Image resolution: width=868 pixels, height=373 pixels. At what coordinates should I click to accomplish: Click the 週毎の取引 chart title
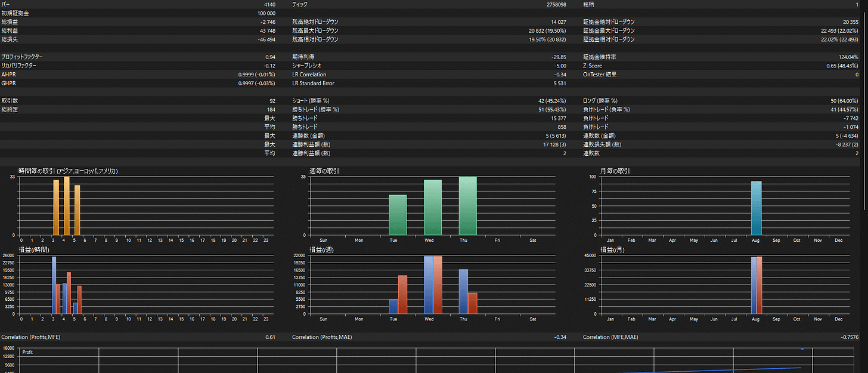325,171
